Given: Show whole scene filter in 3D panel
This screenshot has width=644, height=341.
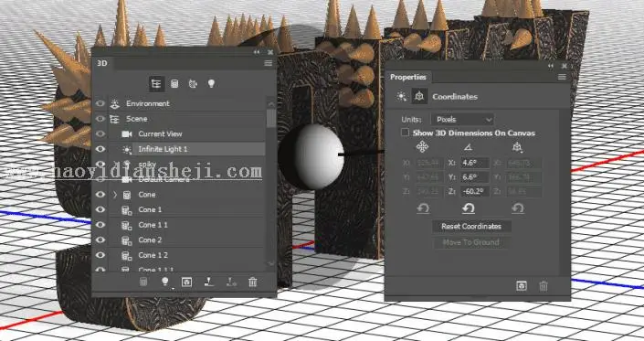Looking at the screenshot, I should pyautogui.click(x=156, y=84).
